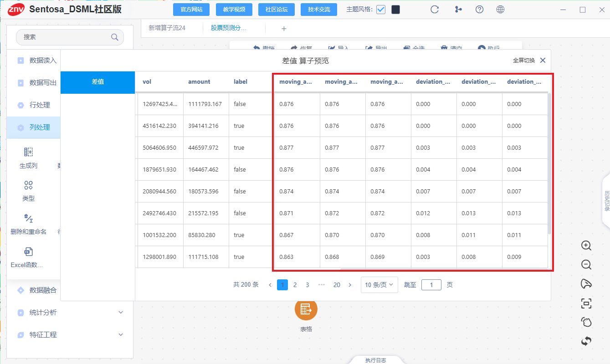The height and width of the screenshot is (364, 610).
Task: Click the cell 1111793.167
Action: (205, 104)
